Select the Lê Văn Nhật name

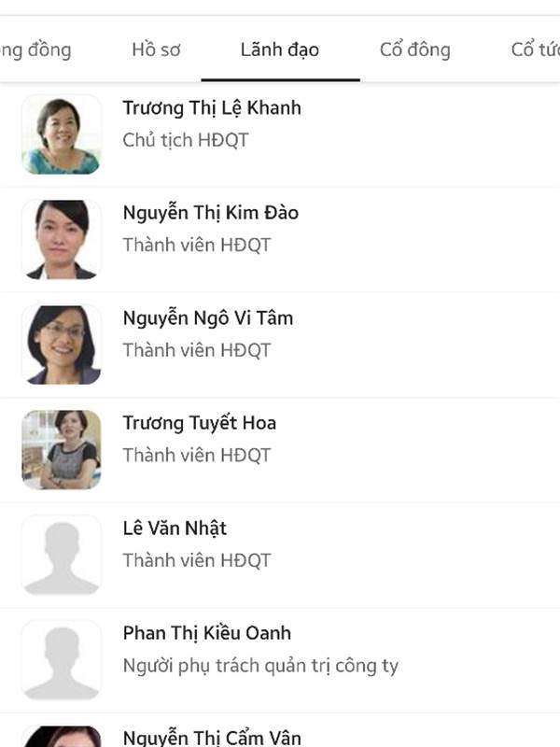click(x=175, y=529)
